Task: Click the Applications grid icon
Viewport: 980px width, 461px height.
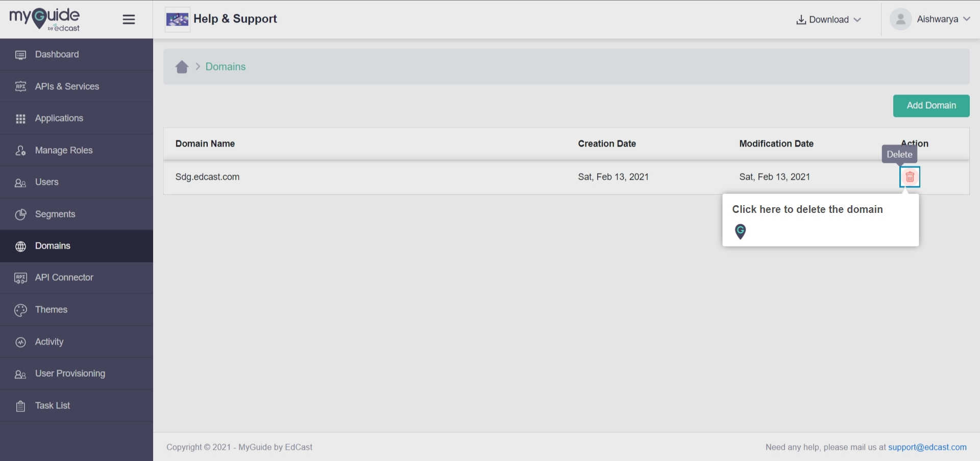Action: click(20, 118)
